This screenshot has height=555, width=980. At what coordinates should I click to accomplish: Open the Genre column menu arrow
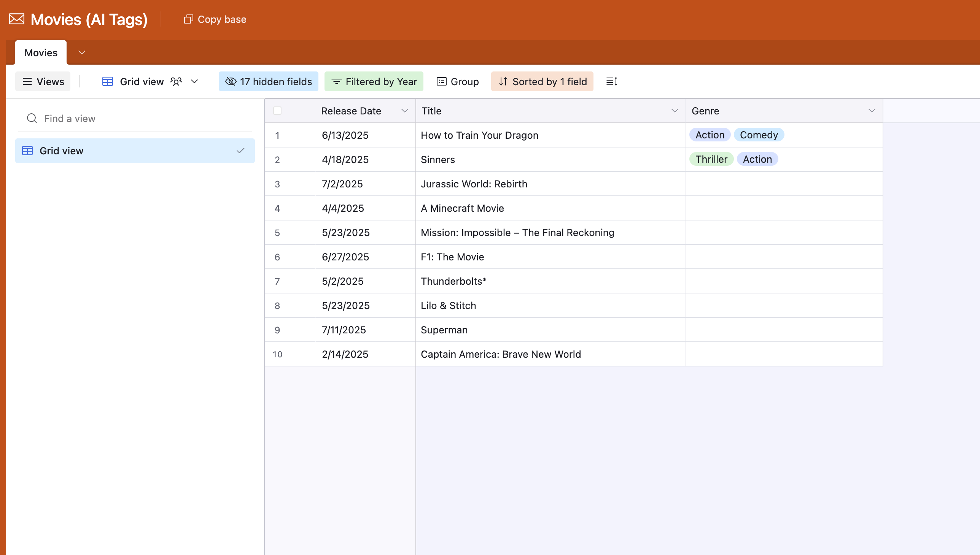click(x=872, y=111)
